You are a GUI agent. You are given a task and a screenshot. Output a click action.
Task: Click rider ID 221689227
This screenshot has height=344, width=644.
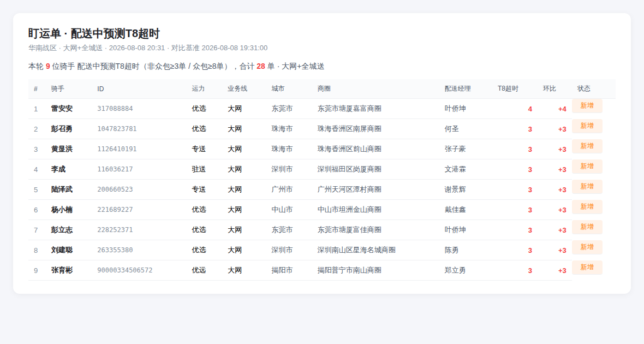(x=115, y=210)
